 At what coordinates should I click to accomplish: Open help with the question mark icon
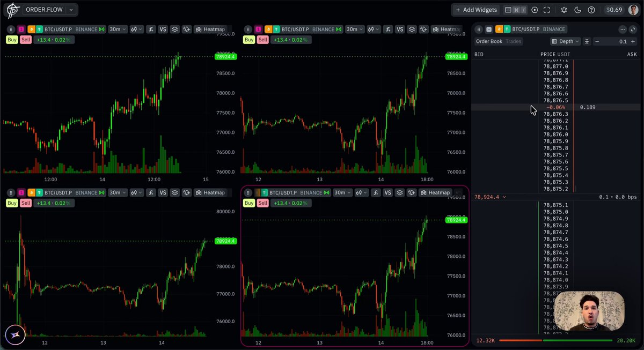591,10
